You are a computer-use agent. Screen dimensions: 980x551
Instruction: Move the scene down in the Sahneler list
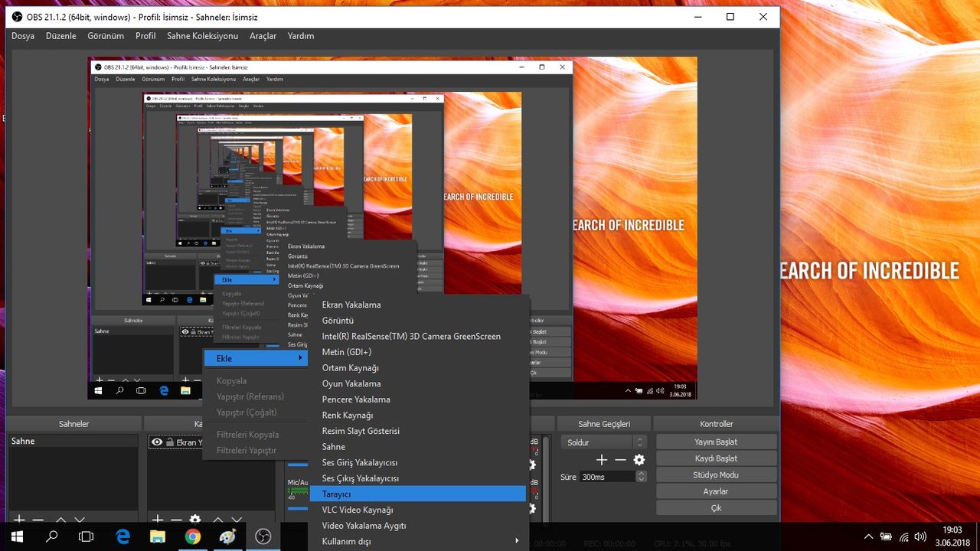point(79,520)
